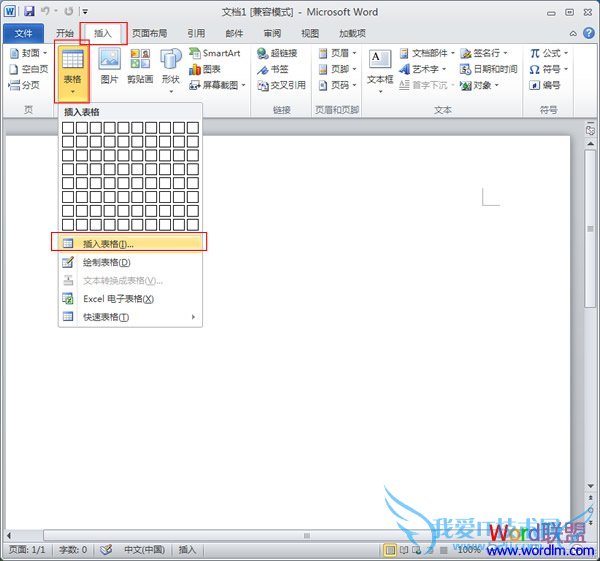The height and width of the screenshot is (561, 600).
Task: Insert a 书签 bookmark
Action: tap(272, 69)
